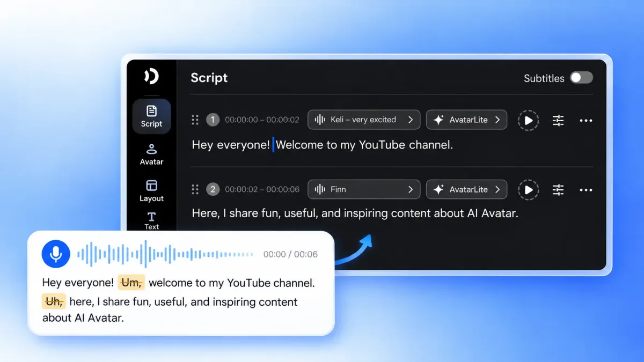Click the Subtitles label

pos(544,78)
